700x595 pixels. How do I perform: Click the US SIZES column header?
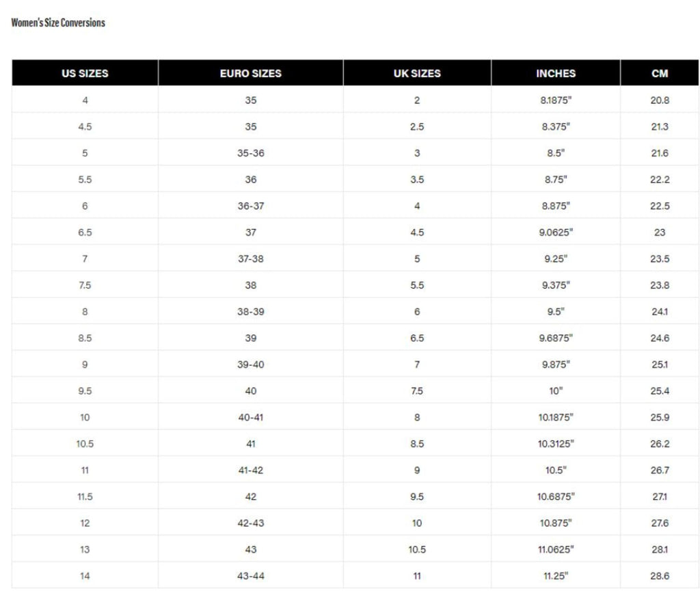[85, 73]
